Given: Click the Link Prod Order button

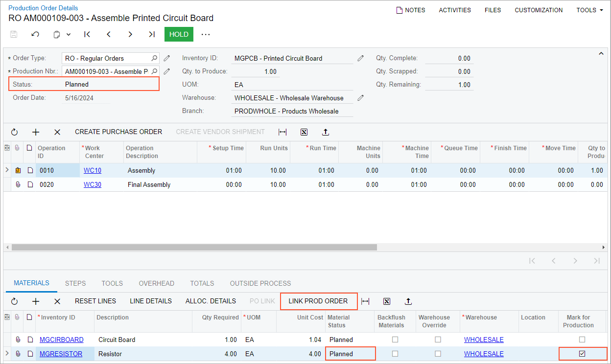Looking at the screenshot, I should point(318,301).
